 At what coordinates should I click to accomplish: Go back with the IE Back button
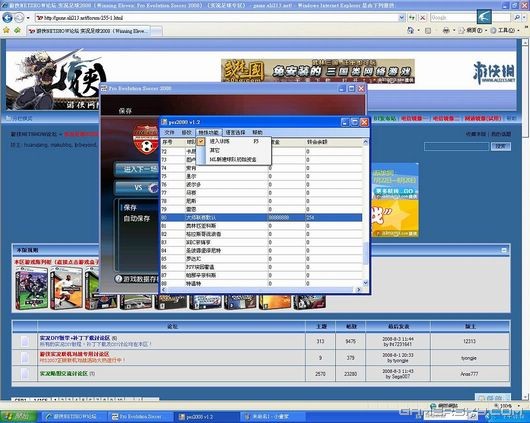(7, 18)
